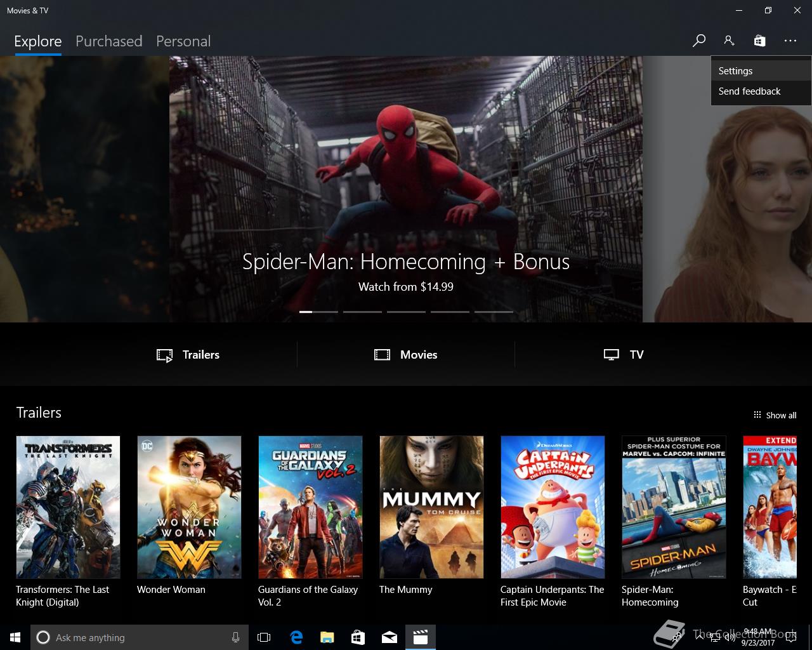Open the Baywatch Extended Cut poster
Viewport: 812px width, 650px height.
tap(769, 507)
